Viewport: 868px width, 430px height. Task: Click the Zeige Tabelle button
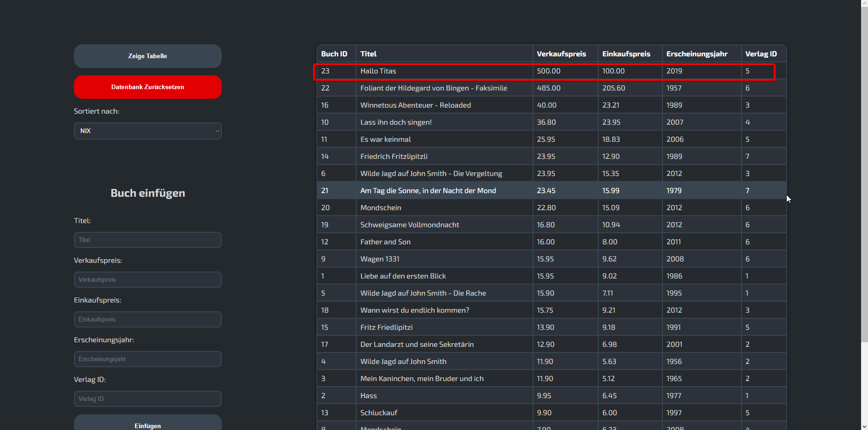coord(147,56)
